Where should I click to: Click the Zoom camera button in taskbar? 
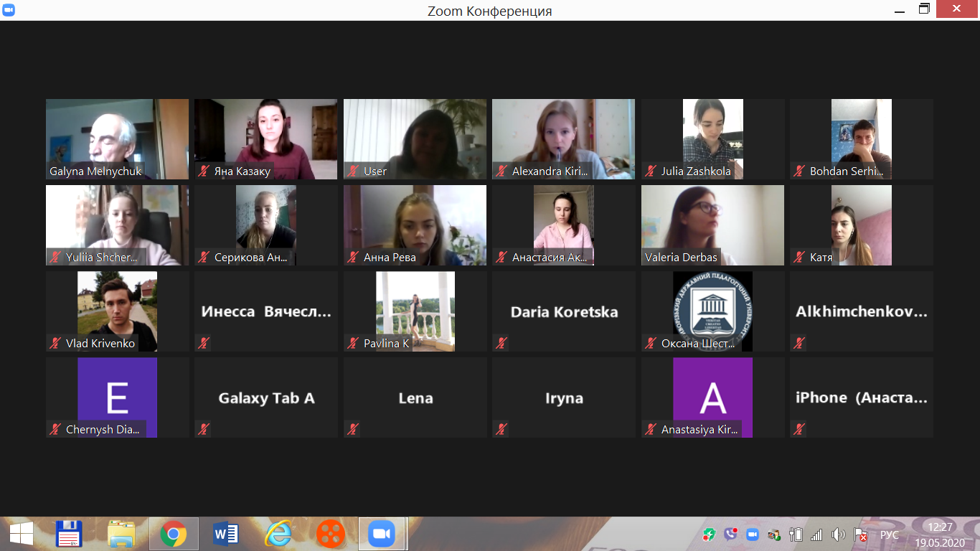point(382,534)
